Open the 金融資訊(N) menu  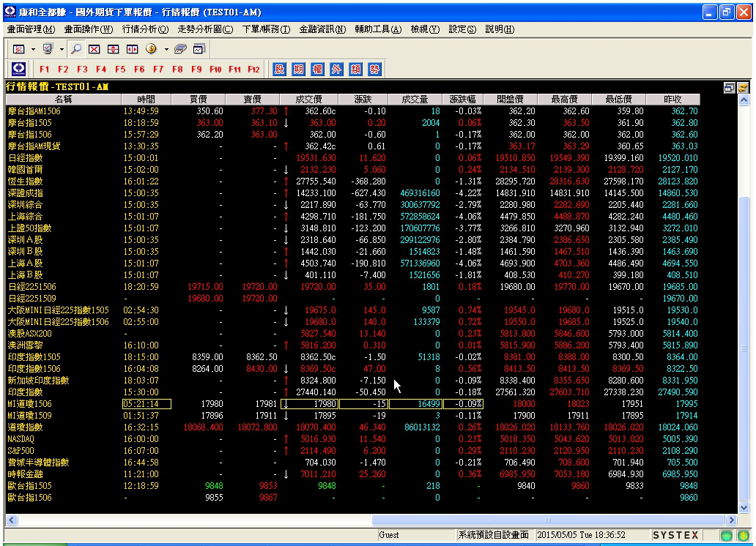pyautogui.click(x=322, y=29)
